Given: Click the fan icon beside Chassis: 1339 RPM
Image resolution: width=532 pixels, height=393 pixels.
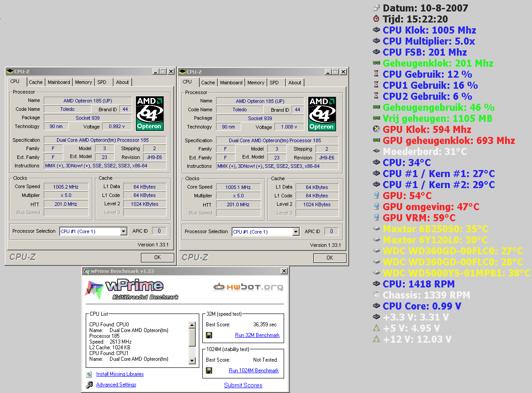Looking at the screenshot, I should pyautogui.click(x=376, y=295).
